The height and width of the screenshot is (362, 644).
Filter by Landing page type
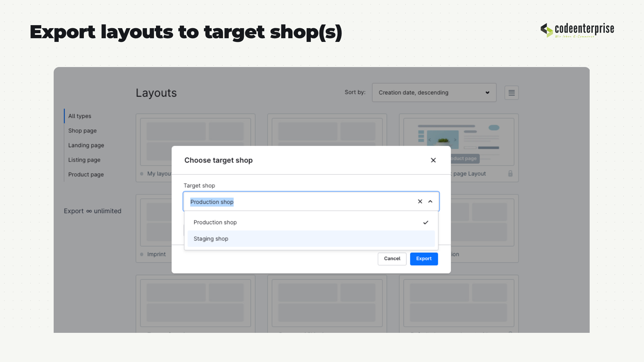click(86, 145)
